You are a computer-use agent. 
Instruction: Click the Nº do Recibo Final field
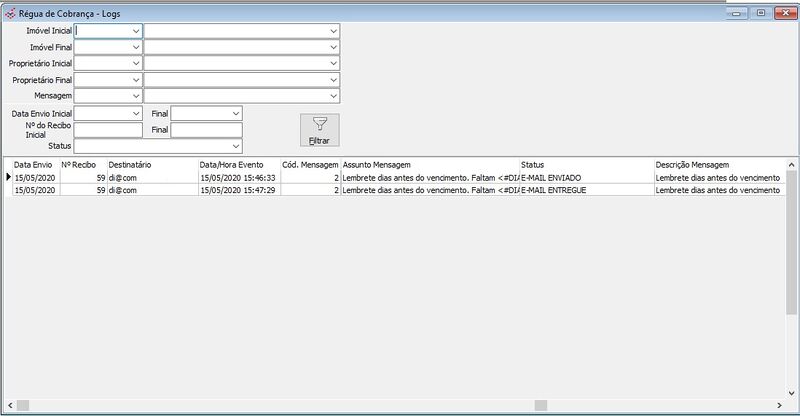206,130
